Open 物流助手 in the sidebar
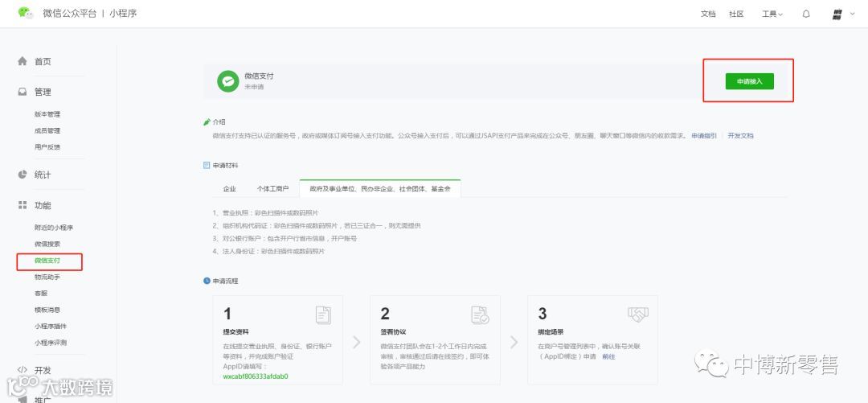 click(x=47, y=277)
